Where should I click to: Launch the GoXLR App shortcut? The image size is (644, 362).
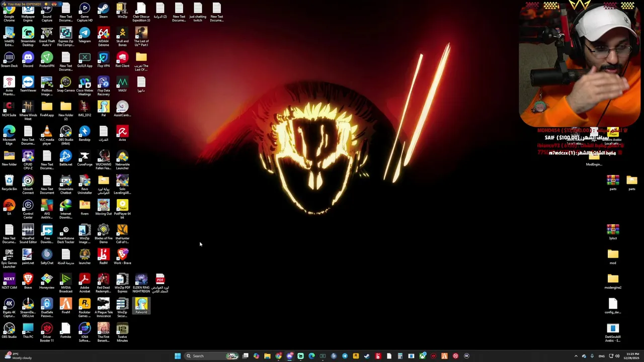click(x=85, y=60)
